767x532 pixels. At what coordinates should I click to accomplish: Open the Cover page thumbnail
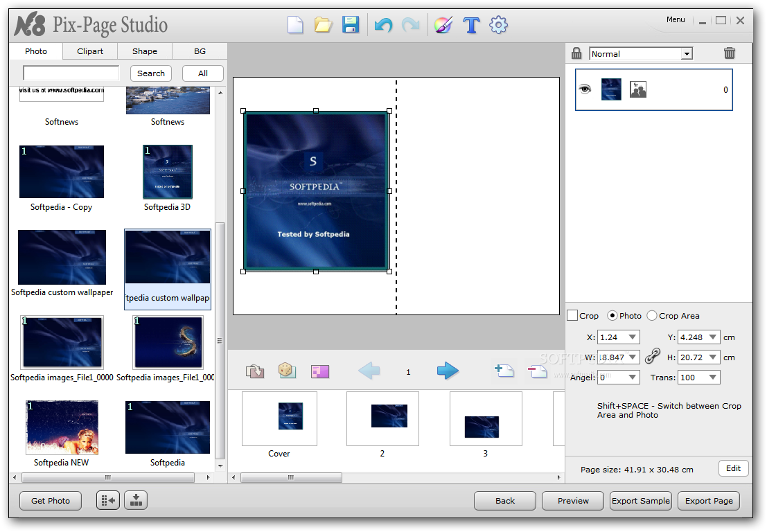(279, 418)
